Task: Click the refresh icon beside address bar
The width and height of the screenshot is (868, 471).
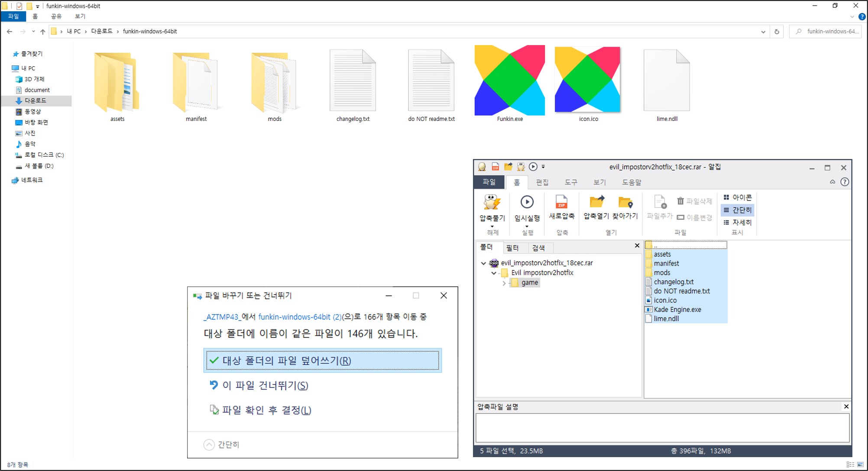Action: click(777, 32)
